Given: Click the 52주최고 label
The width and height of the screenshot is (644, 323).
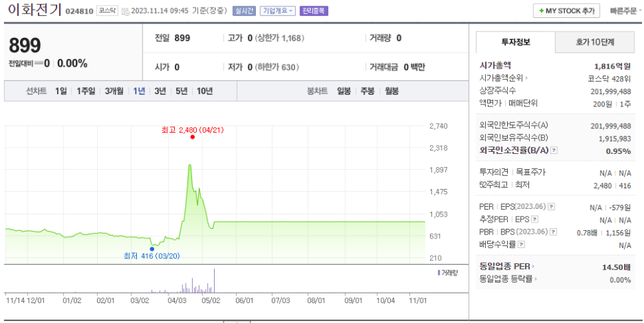Looking at the screenshot, I should coord(493,185).
